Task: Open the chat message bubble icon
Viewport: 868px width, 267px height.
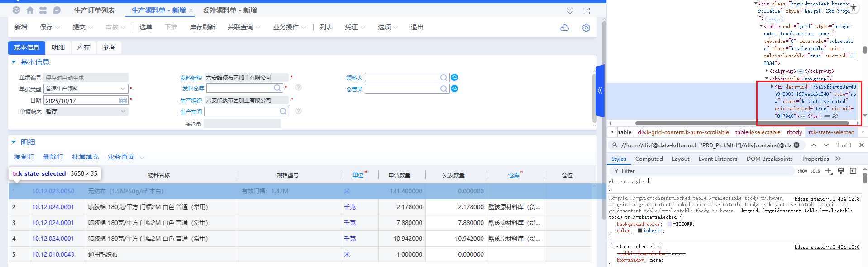Action: coord(57,10)
